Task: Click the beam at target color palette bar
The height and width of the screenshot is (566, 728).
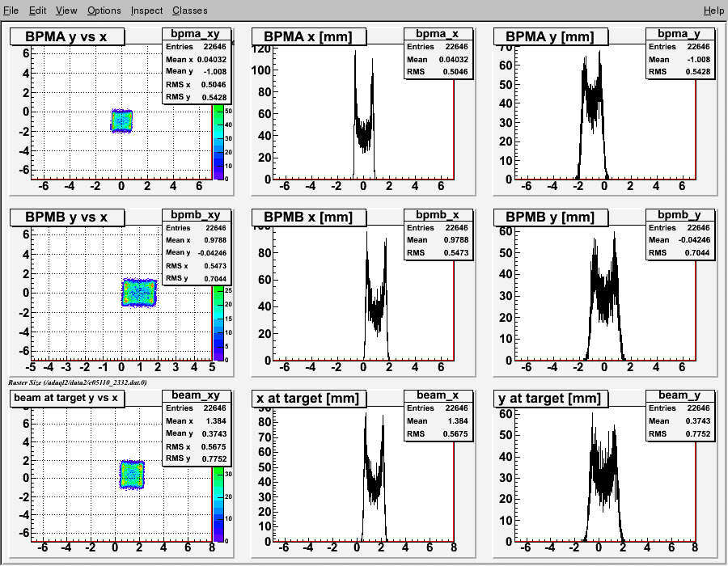Action: (218, 504)
